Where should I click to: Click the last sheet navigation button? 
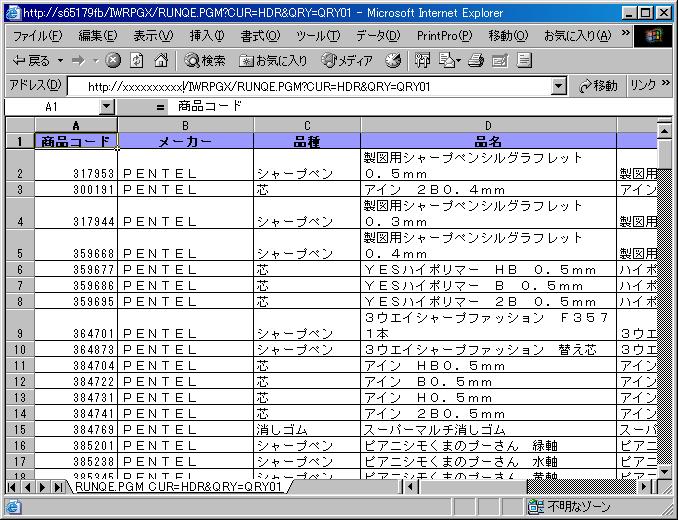[58, 487]
